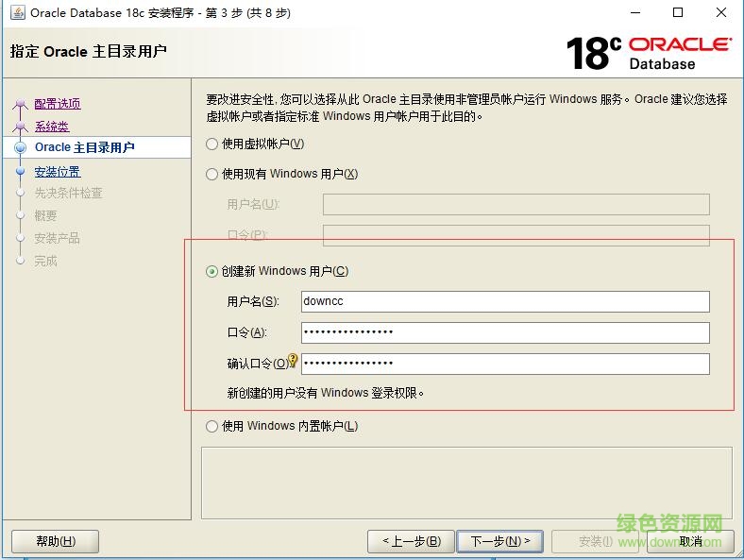Click the 配置选项 step marker icon
744x560 pixels.
[20, 104]
